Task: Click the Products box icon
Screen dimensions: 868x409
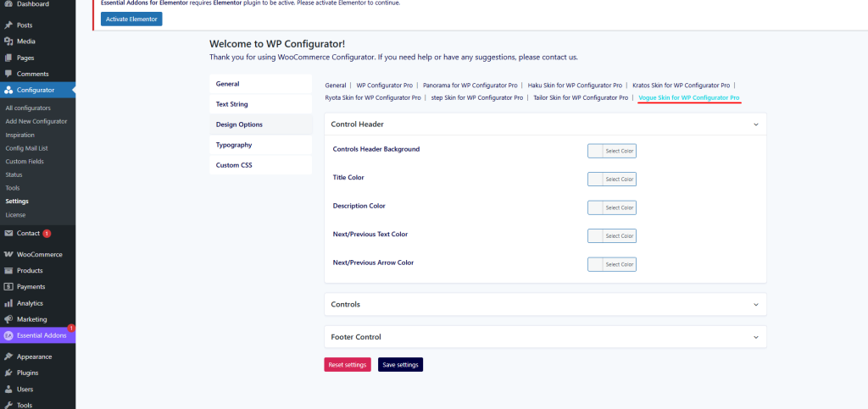Action: click(8, 271)
